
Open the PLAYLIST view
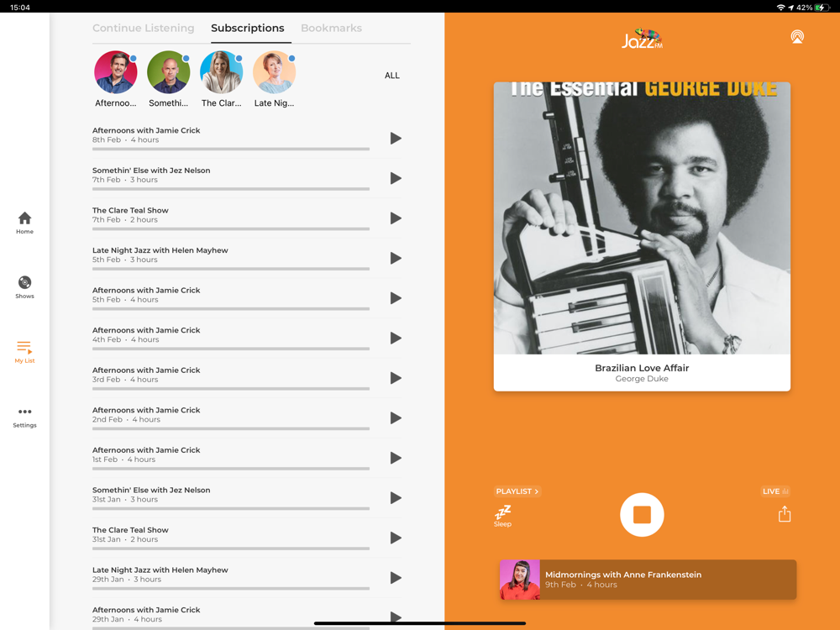[x=517, y=491]
